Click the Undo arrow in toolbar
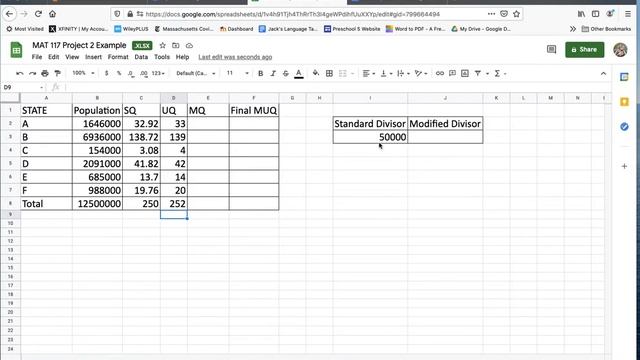Screen dimensions: 640x360 point(20,73)
